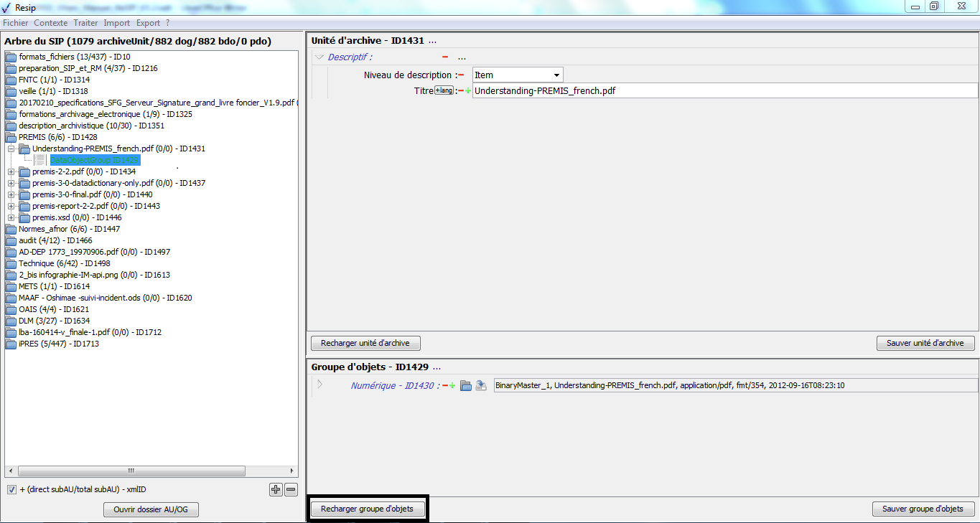
Task: Click Recharger groupe d'objets button
Action: [367, 509]
